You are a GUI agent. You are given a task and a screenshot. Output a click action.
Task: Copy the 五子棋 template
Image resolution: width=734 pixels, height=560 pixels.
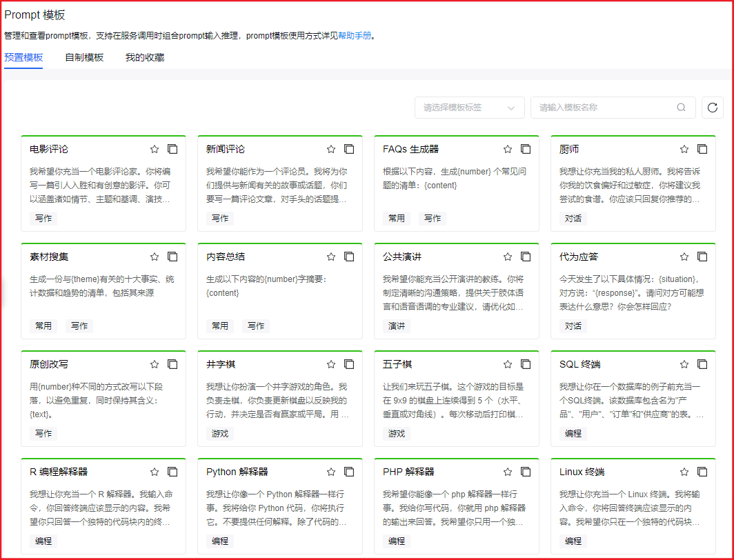[x=526, y=364]
